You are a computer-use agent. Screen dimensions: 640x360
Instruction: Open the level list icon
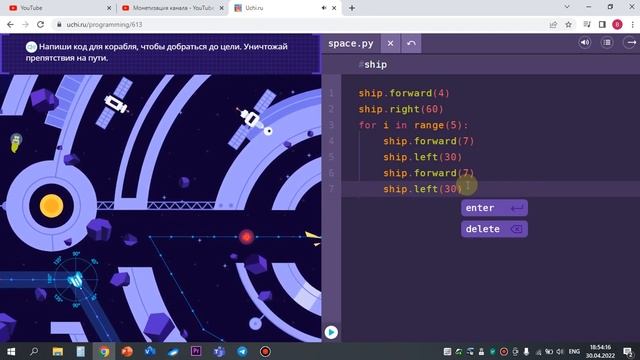[x=607, y=42]
